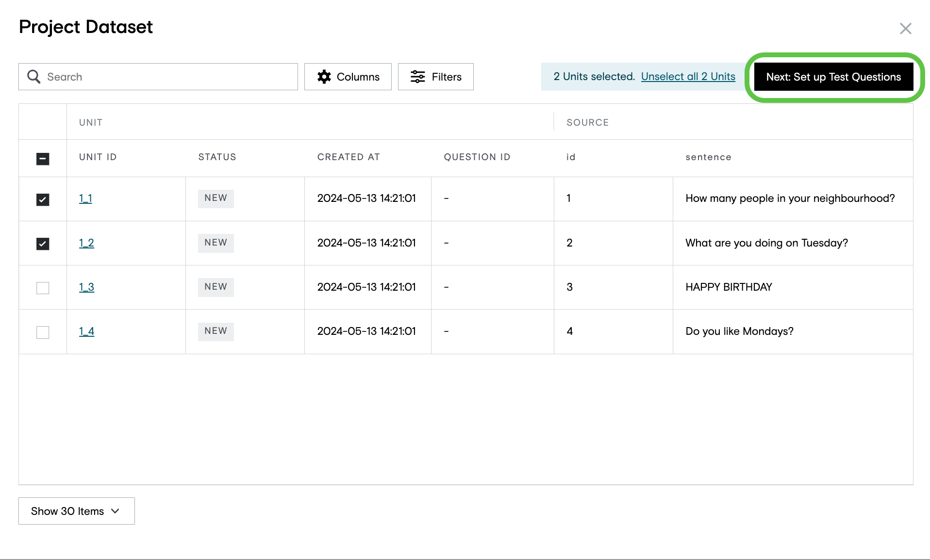Click the sentence column header
The image size is (930, 560).
pos(708,157)
